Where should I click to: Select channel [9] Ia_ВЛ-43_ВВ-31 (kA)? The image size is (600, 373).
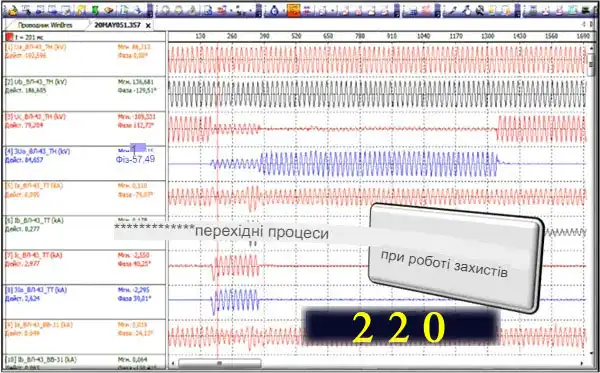click(x=39, y=325)
